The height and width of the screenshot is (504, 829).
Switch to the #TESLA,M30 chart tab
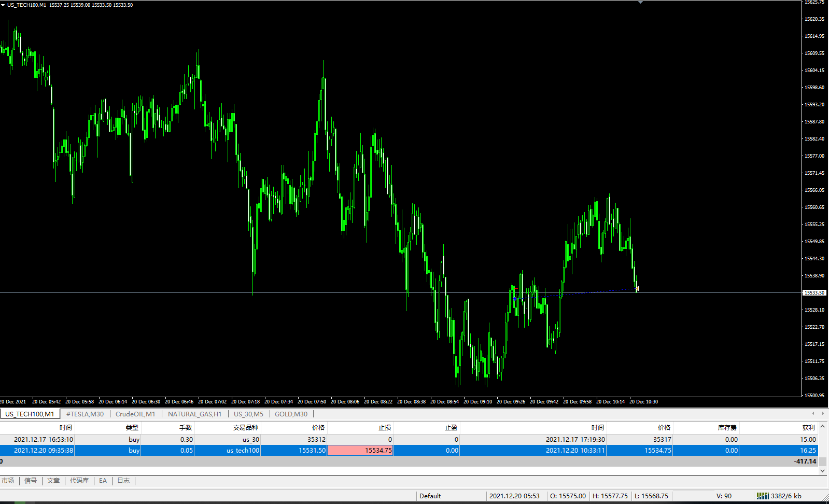pos(85,414)
